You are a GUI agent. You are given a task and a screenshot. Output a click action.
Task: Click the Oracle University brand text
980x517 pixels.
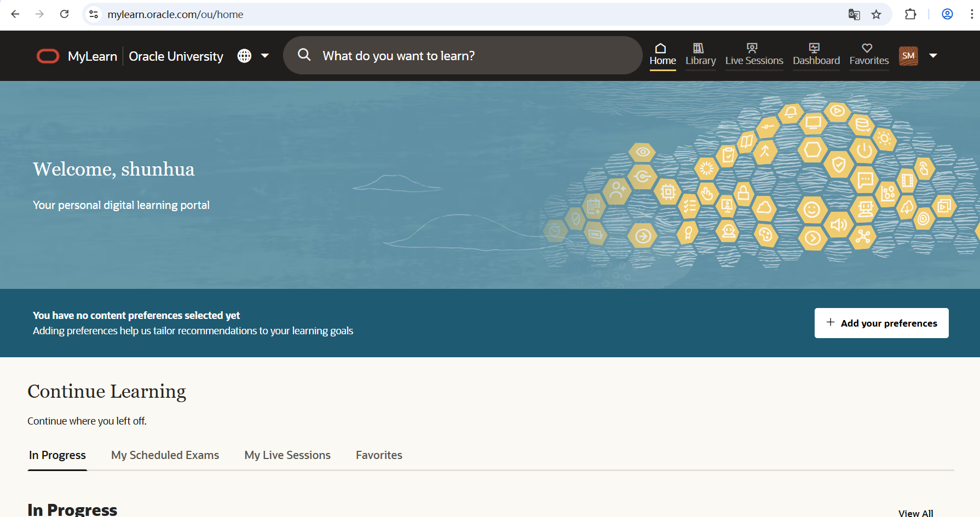point(176,56)
